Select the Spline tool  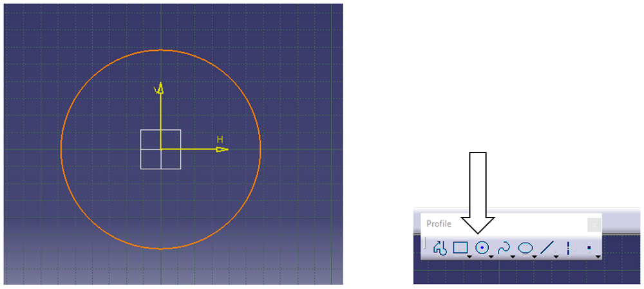pyautogui.click(x=504, y=248)
